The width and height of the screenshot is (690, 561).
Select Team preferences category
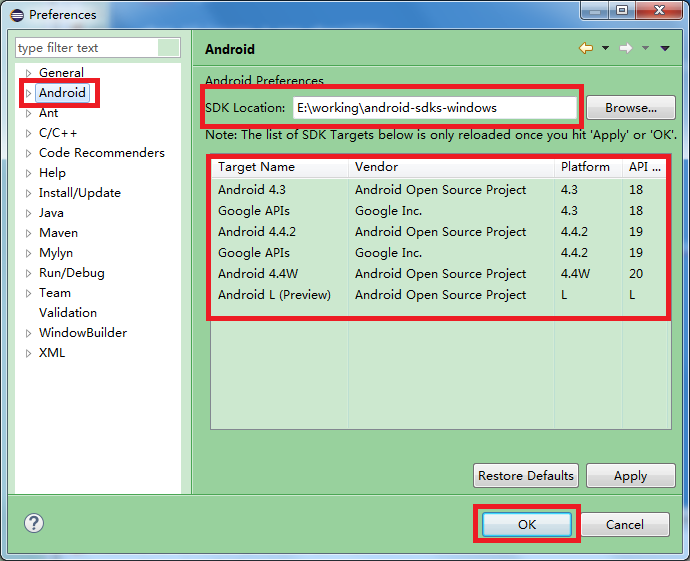point(55,293)
